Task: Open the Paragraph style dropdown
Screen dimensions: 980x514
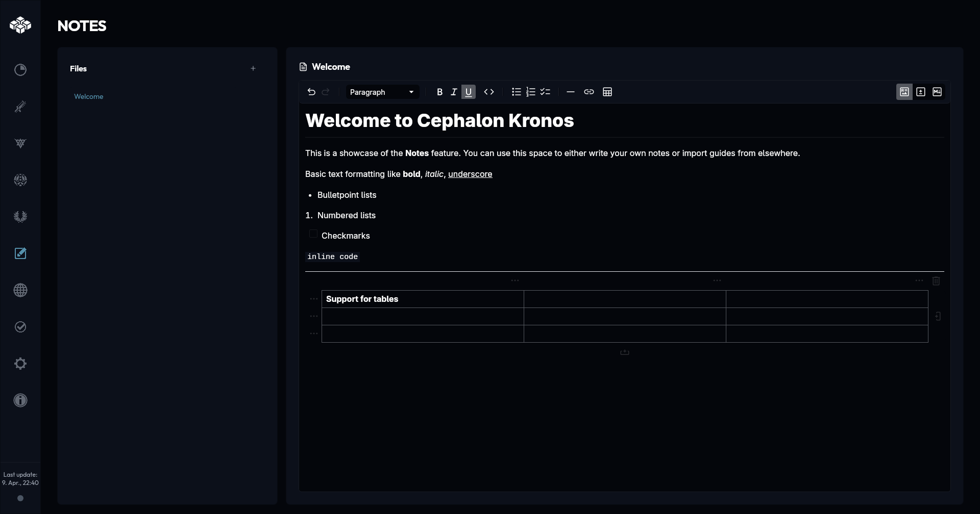Action: tap(382, 92)
